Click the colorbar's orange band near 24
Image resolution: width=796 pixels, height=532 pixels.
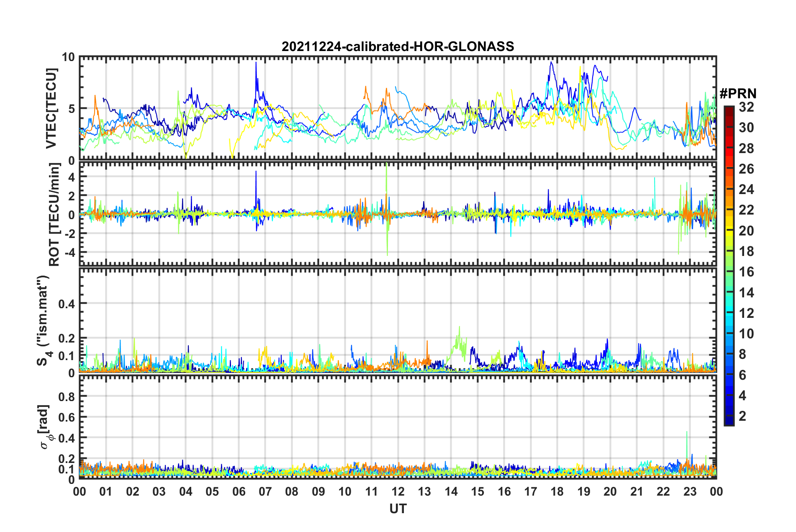pos(729,189)
